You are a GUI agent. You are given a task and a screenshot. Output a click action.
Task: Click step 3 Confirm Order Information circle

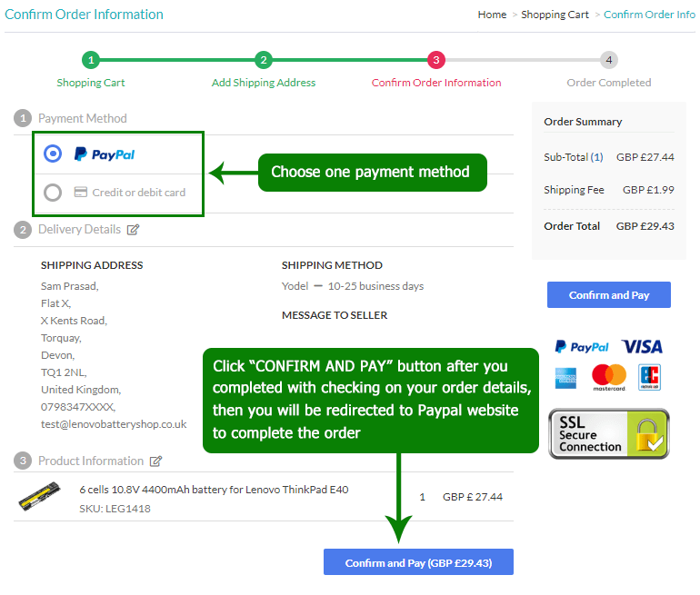click(436, 60)
